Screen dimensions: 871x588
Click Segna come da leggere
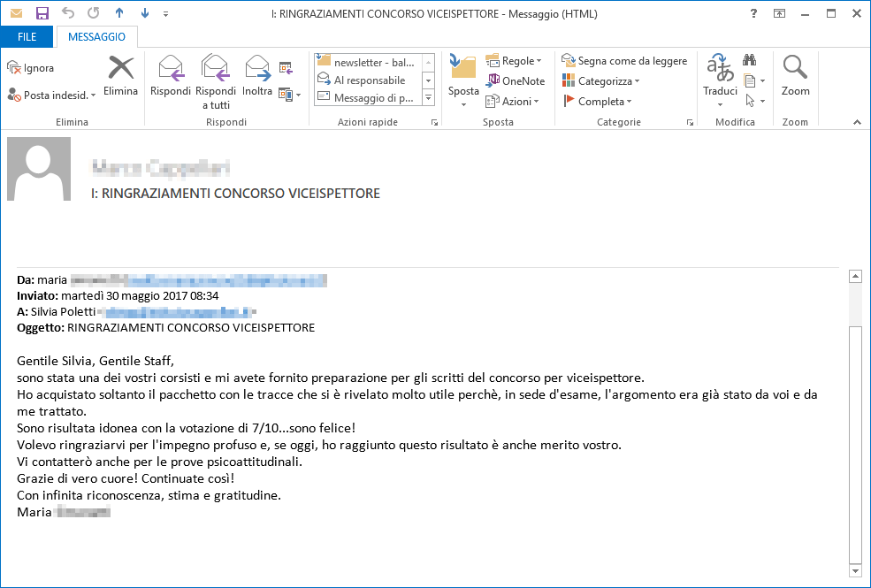[x=624, y=60]
